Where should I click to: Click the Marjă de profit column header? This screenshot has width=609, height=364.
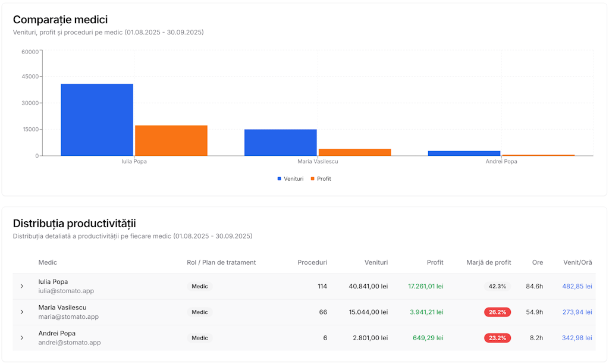point(488,262)
